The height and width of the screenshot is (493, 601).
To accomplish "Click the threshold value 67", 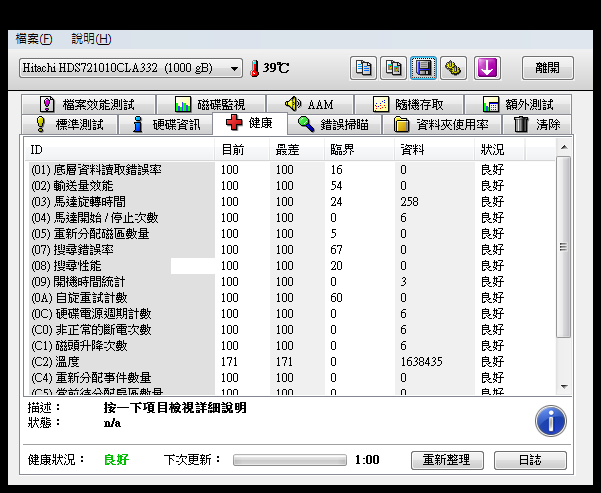I will [336, 250].
